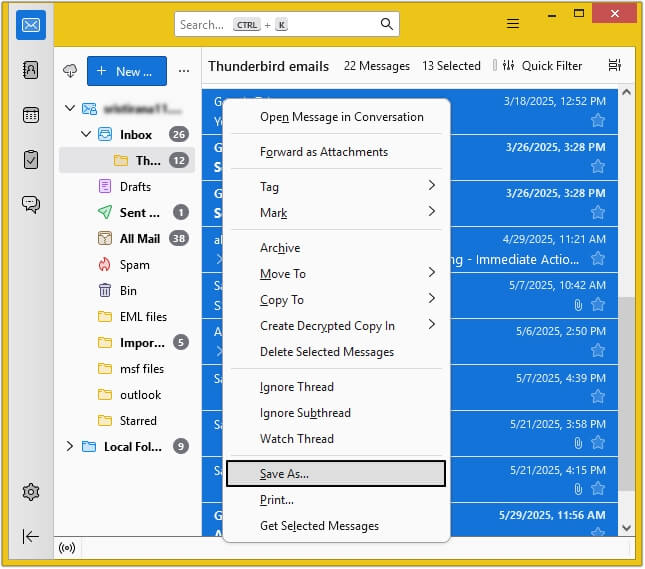645x569 pixels.
Task: Choose Archive from context menu
Action: coord(336,248)
